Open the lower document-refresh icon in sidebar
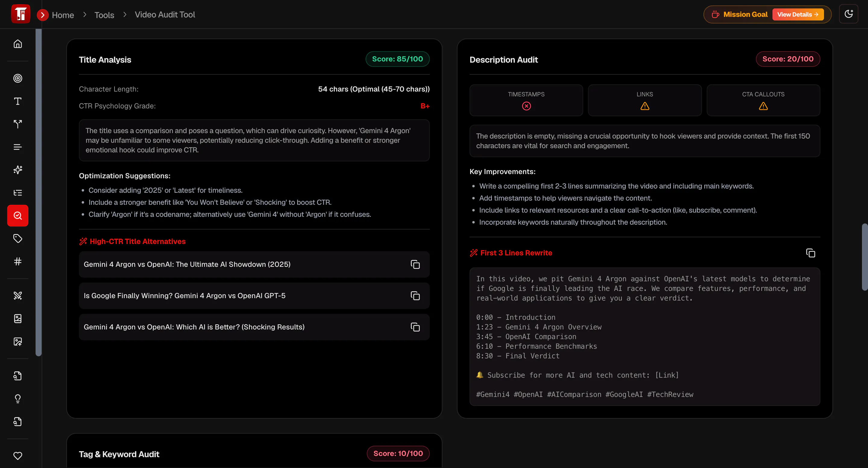The height and width of the screenshot is (468, 868). coord(17,422)
